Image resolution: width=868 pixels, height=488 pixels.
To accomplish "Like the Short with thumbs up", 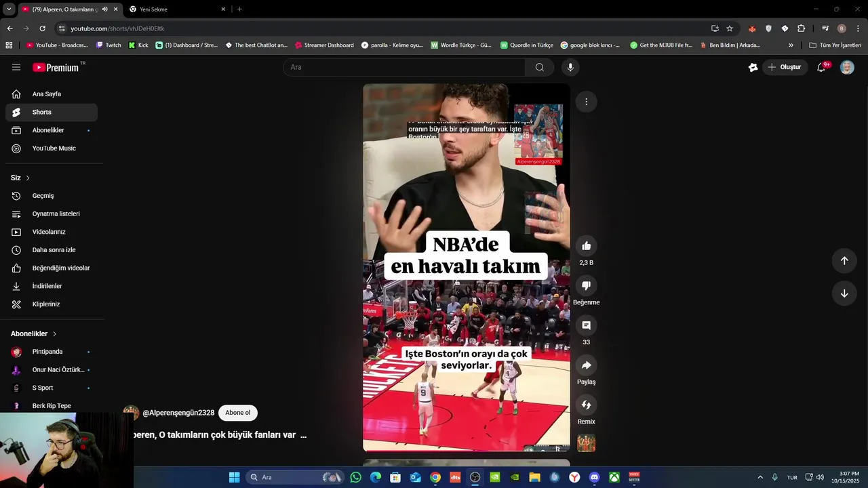I will click(x=587, y=246).
